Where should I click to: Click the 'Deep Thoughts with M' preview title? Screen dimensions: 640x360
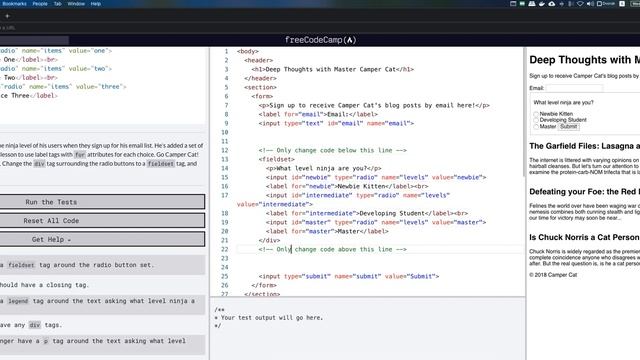[x=584, y=60]
